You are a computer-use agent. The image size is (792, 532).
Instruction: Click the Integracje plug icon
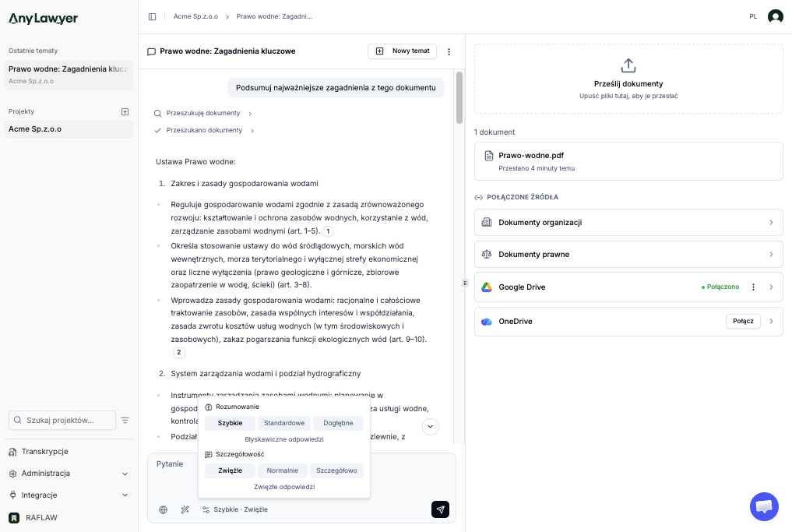[13, 495]
